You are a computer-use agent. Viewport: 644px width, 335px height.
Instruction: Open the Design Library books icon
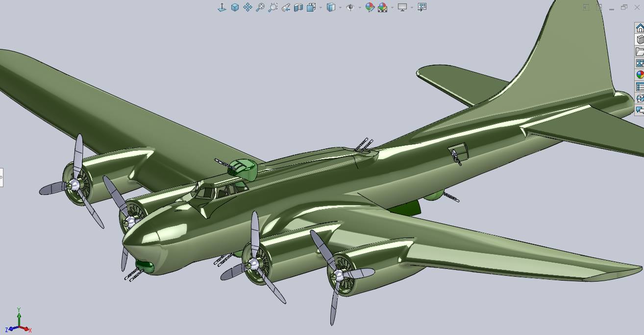640,40
